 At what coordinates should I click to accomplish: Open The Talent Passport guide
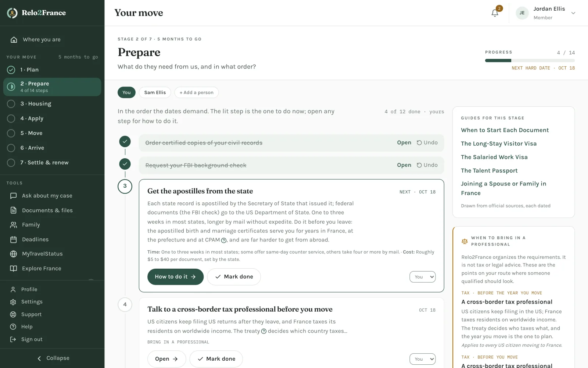pyautogui.click(x=489, y=171)
